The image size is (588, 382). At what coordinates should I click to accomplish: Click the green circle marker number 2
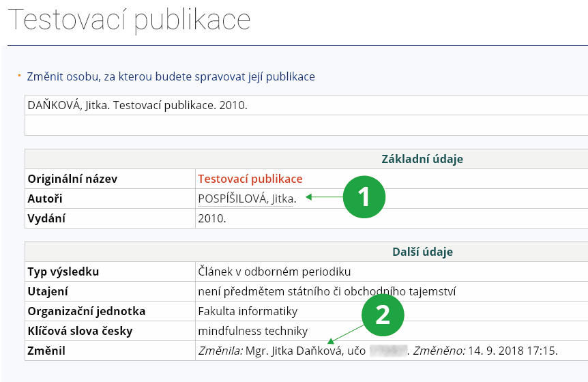point(383,314)
